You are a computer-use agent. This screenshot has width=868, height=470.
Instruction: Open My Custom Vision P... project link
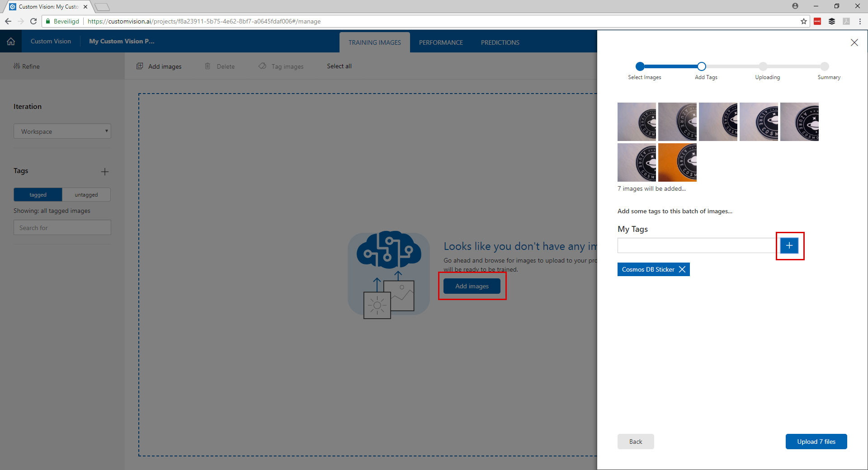[x=122, y=41]
